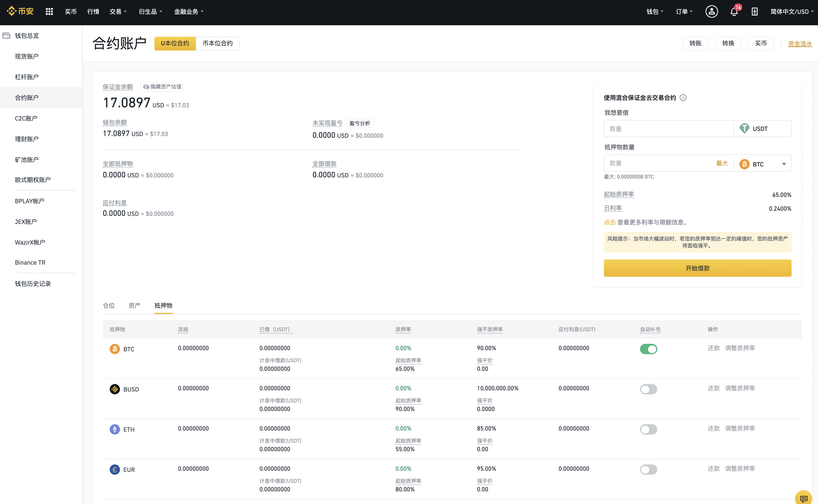Open BPLAY帐户 in sidebar
818x504 pixels.
point(30,201)
